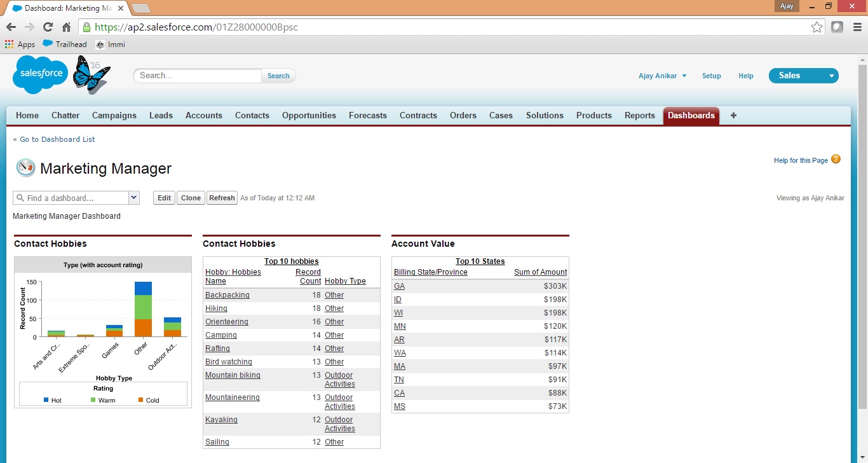Click the Clone dashboard button
The image size is (868, 463).
tap(191, 198)
